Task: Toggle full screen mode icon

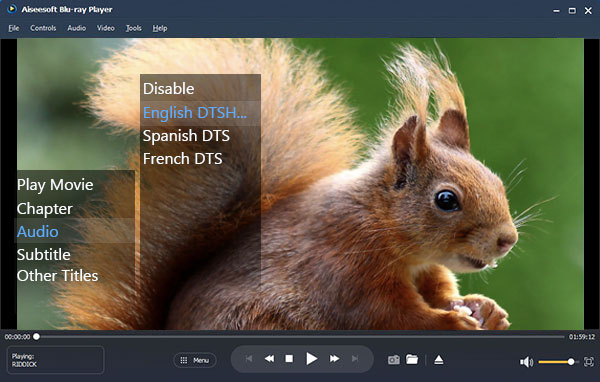Action: [589, 361]
